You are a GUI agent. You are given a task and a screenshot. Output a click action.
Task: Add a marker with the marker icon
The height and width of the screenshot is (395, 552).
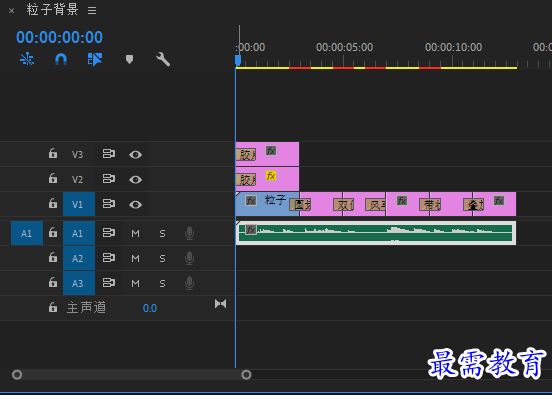(x=129, y=59)
